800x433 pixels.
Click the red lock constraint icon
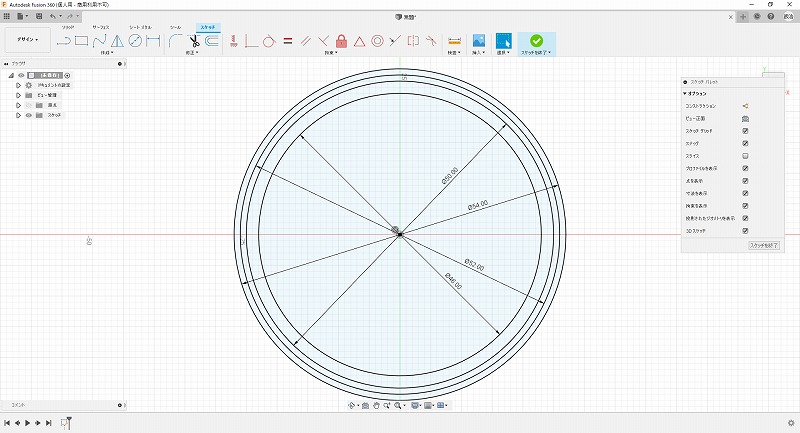341,41
